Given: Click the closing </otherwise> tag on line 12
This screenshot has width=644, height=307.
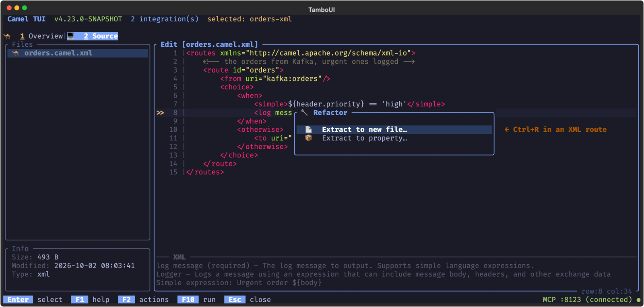Looking at the screenshot, I should click(262, 147).
